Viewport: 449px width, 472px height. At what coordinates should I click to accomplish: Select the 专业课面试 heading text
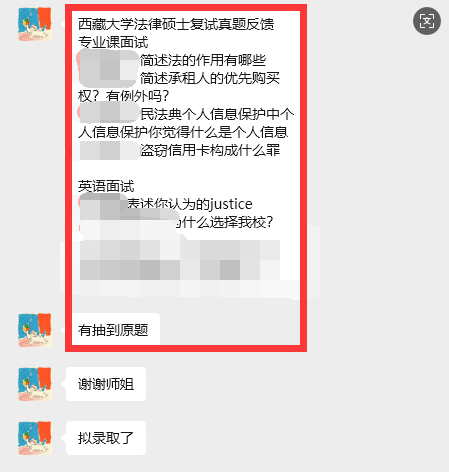tap(113, 42)
